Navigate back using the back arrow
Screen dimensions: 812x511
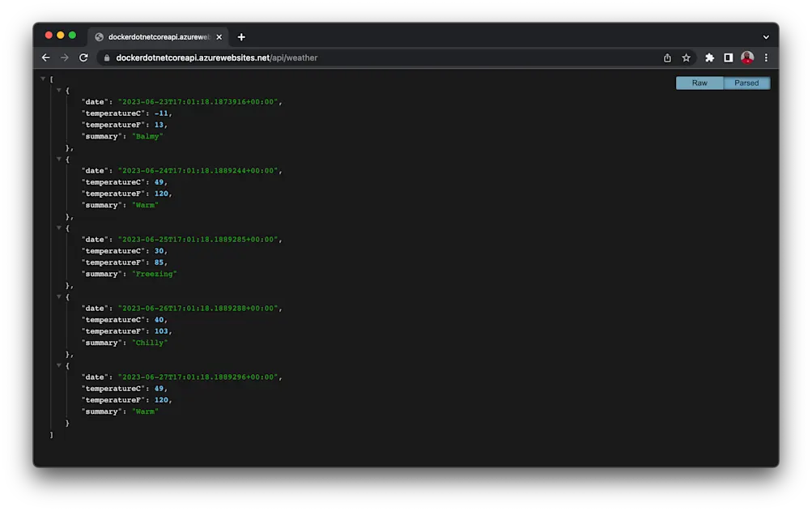click(45, 57)
